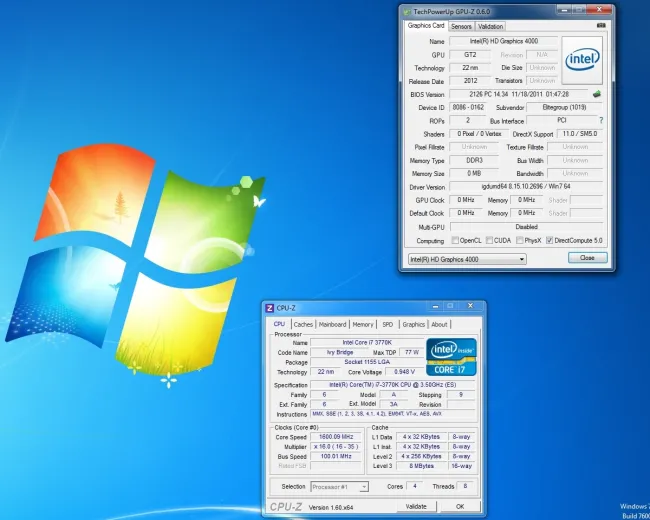Click the Multi-GPU Disabled field

coord(526,227)
